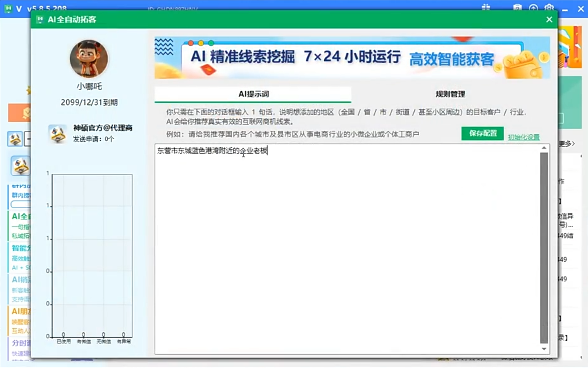Open the settings gear in the title bar
The width and height of the screenshot is (588, 368).
pos(550,8)
